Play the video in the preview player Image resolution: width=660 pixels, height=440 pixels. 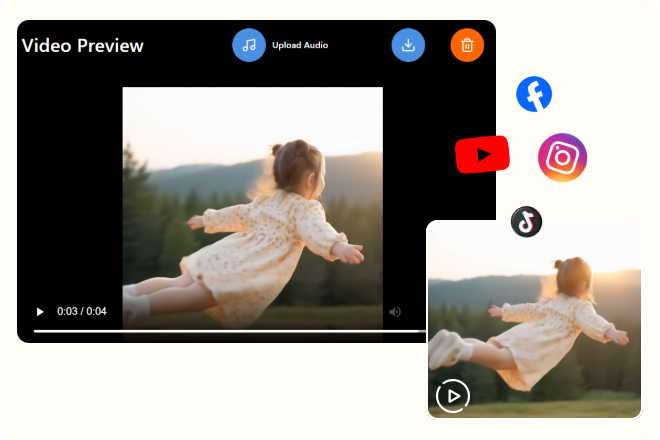[40, 312]
